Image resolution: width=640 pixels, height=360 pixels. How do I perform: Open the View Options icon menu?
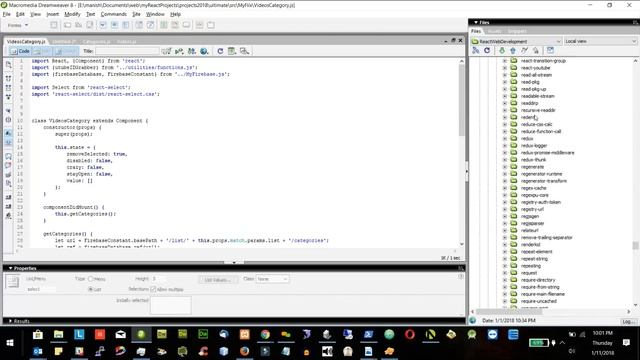(x=232, y=51)
